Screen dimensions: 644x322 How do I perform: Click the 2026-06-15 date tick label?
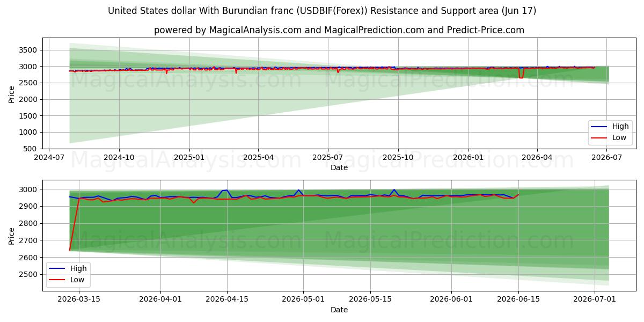518,300
